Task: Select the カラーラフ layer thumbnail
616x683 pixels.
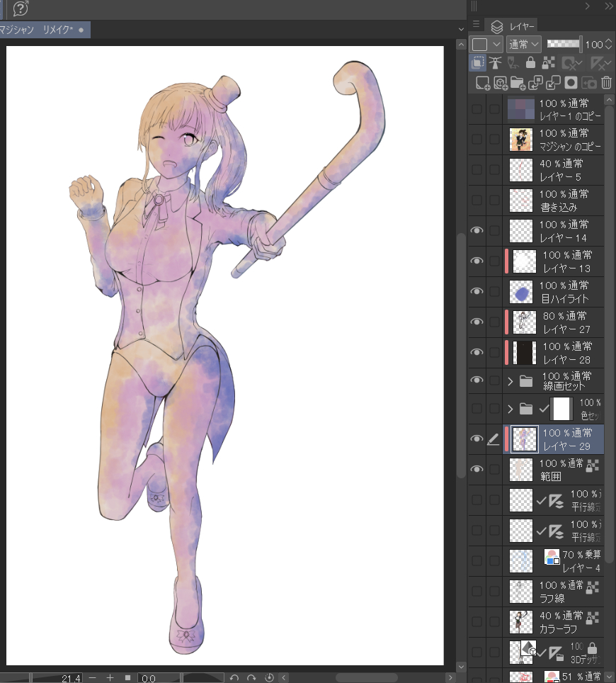Action: click(x=520, y=622)
